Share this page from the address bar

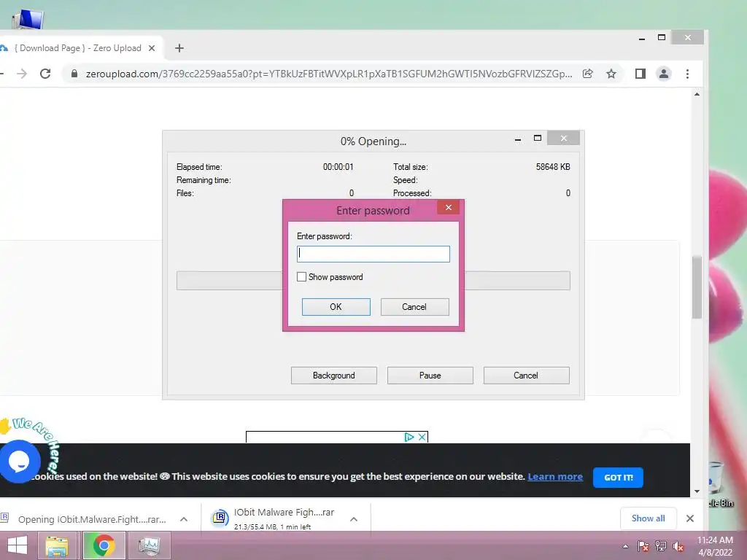tap(588, 74)
